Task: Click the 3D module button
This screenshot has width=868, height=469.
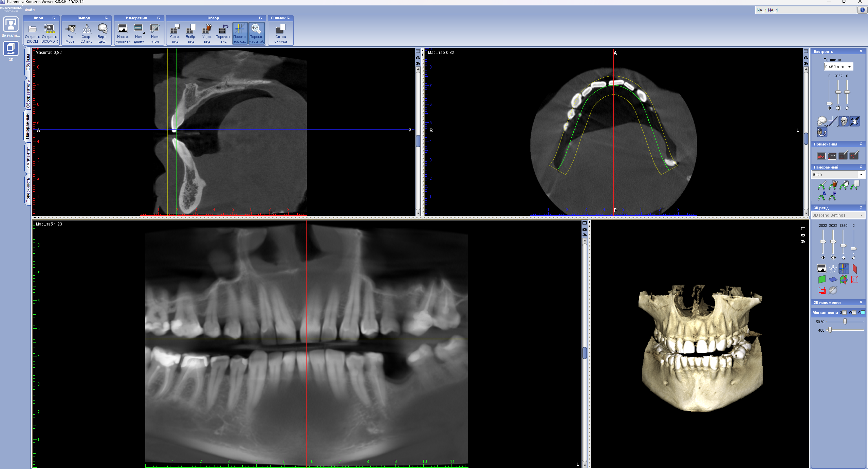Action: point(11,51)
